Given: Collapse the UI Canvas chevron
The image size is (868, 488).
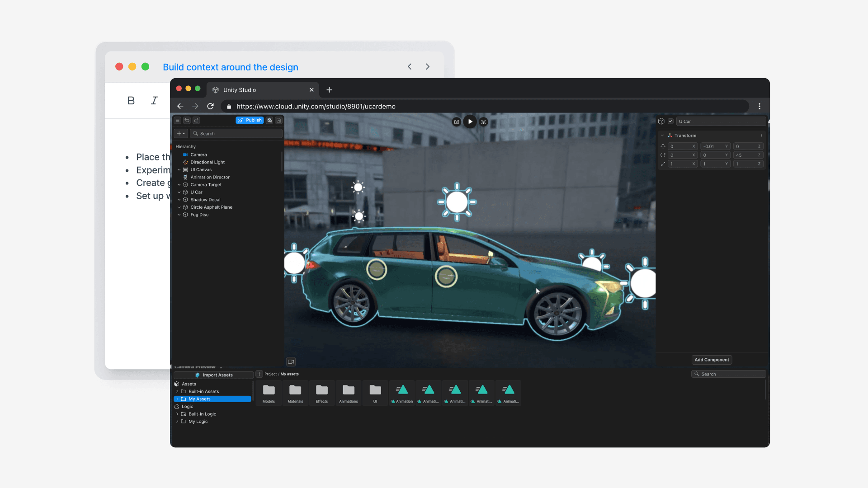Looking at the screenshot, I should click(x=179, y=170).
